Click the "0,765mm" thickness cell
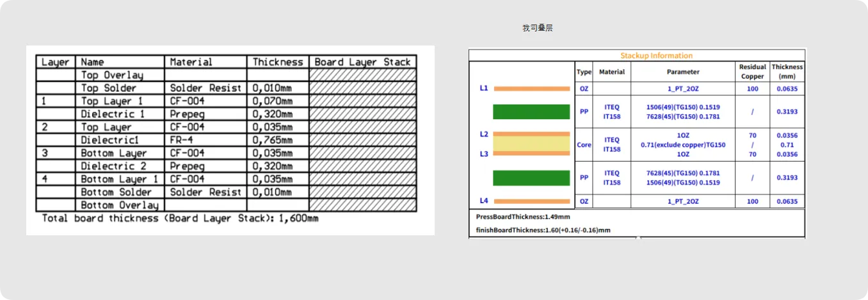Viewport: 868px width, 300px height. [273, 140]
